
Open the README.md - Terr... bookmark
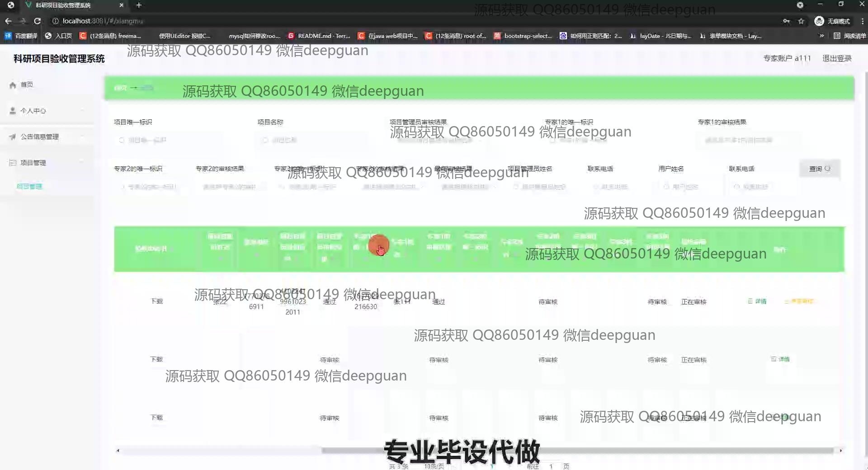point(319,36)
